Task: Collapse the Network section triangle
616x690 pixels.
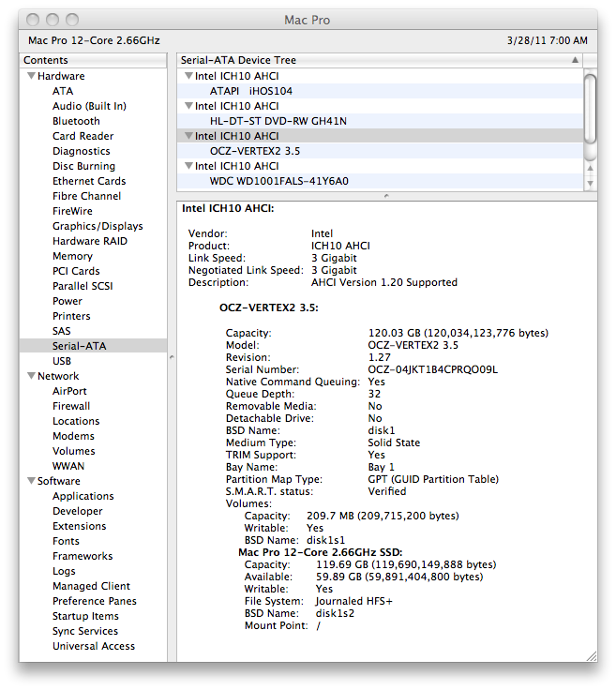Action: pos(31,376)
